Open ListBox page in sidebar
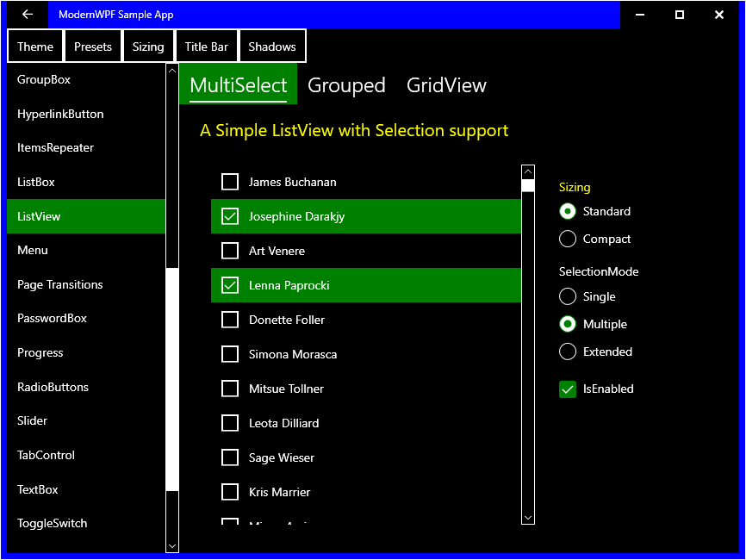 [86, 182]
